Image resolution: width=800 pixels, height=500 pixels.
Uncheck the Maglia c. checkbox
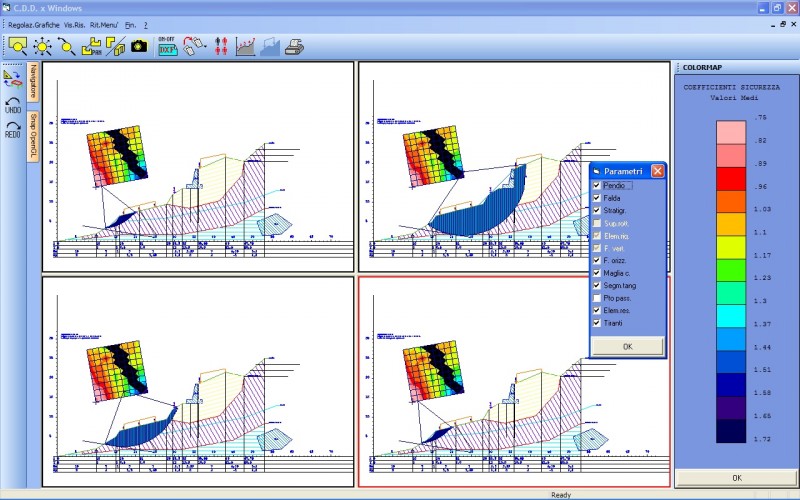[x=597, y=273]
